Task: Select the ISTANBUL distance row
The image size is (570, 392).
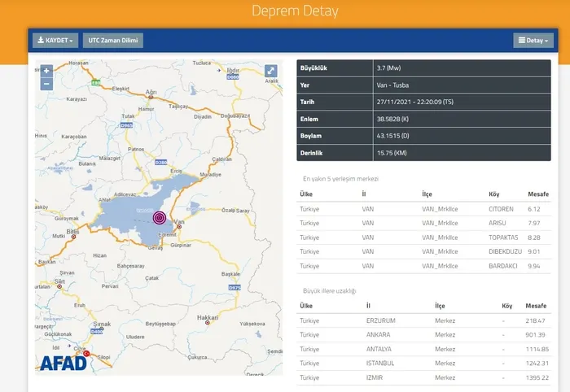Action: pos(424,364)
